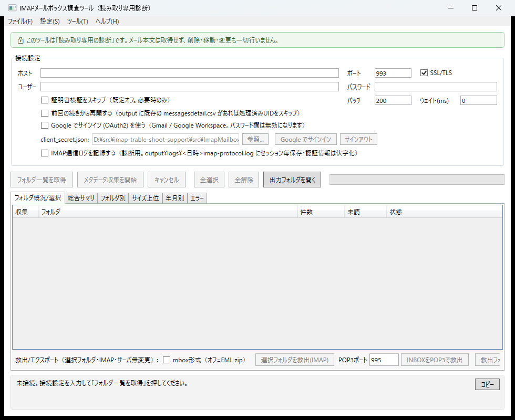Image resolution: width=515 pixels, height=420 pixels.
Task: Click the POP3ポート field showing 995
Action: 384,360
